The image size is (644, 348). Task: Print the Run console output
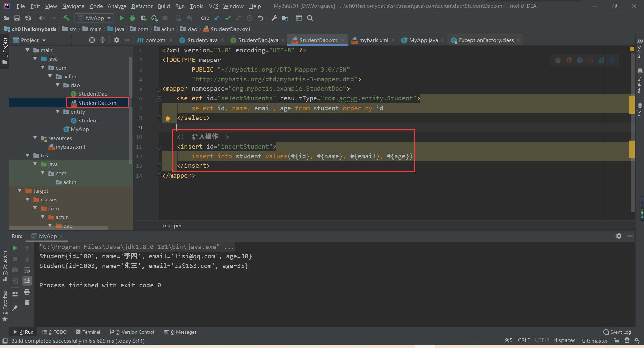[27, 292]
